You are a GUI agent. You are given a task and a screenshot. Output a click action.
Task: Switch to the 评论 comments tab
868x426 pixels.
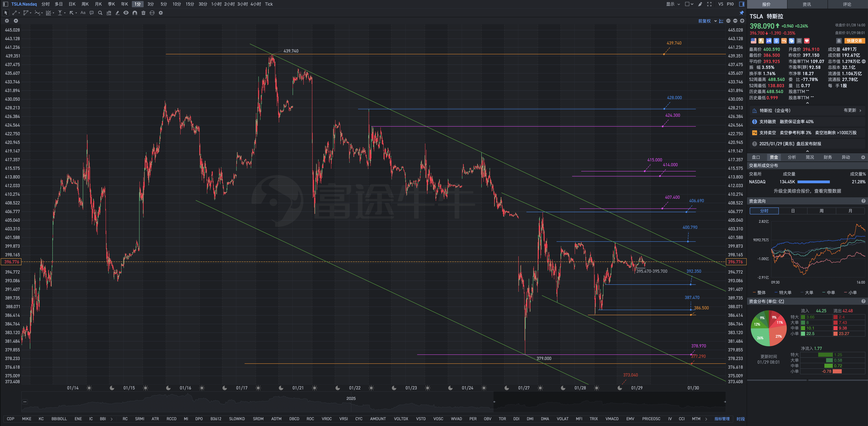[847, 4]
